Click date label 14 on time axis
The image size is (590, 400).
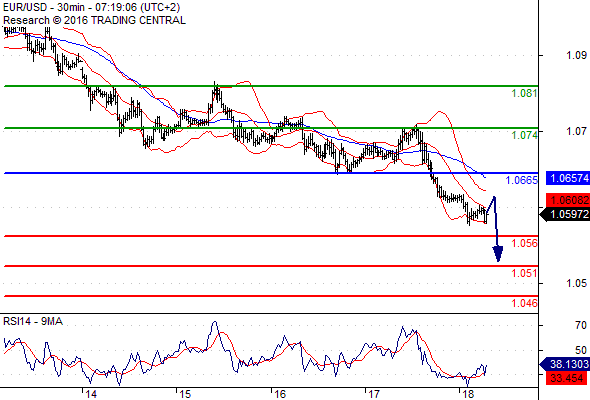point(91,394)
